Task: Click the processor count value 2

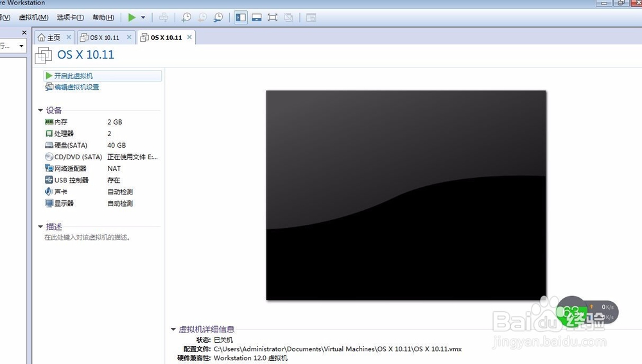Action: click(x=109, y=134)
